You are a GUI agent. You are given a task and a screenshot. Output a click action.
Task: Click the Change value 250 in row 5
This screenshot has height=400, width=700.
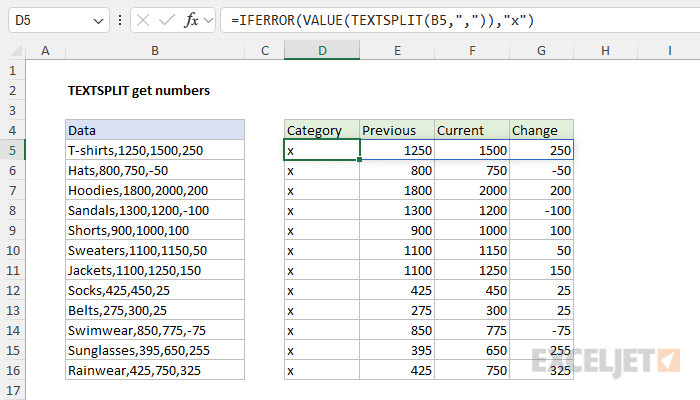542,150
